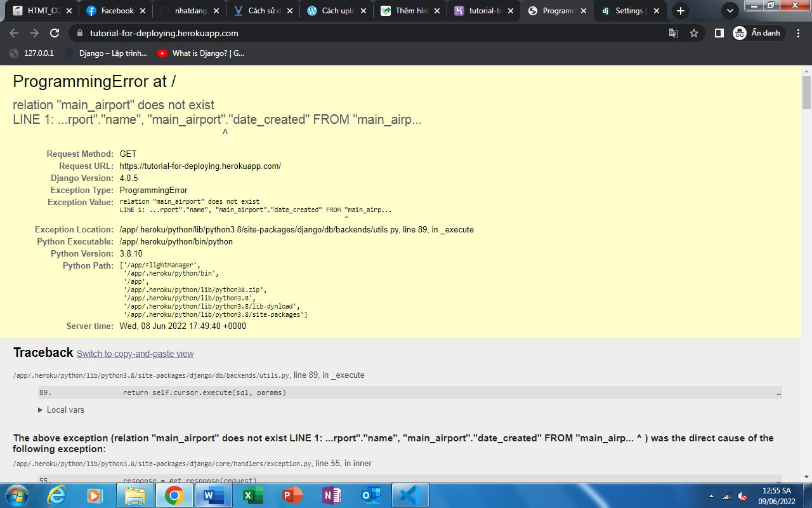Click the site lock icon
This screenshot has height=508, width=812.
(80, 33)
